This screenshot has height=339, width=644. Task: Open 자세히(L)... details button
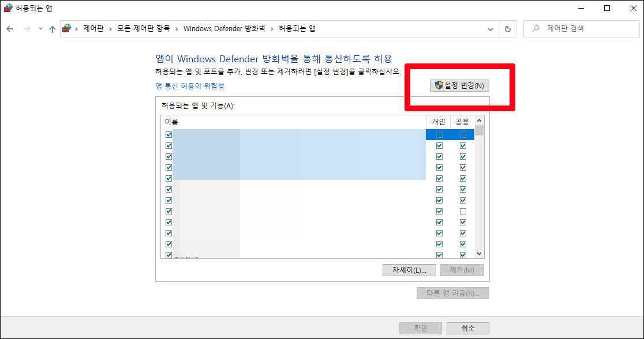click(x=409, y=270)
